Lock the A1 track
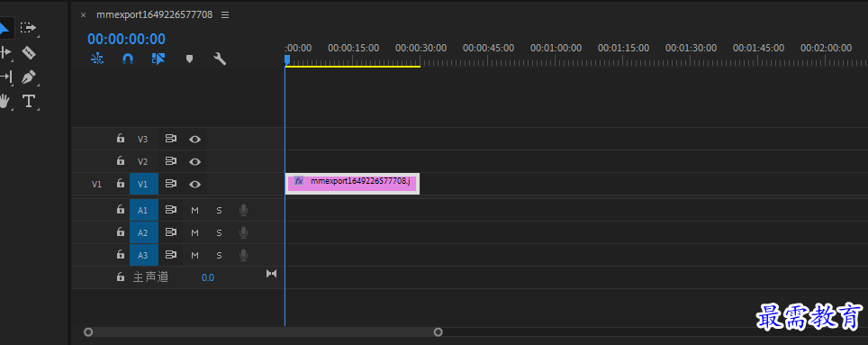Viewport: 868px width, 345px height. coord(121,209)
